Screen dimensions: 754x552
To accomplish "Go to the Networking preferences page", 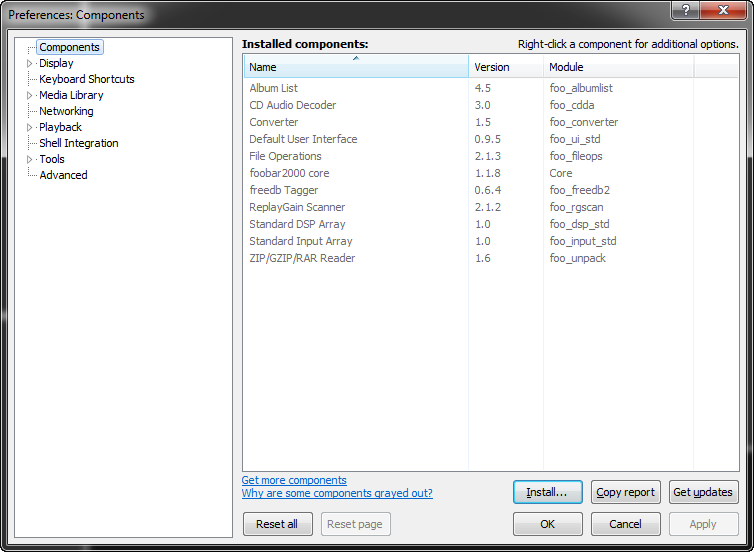I will pos(66,111).
